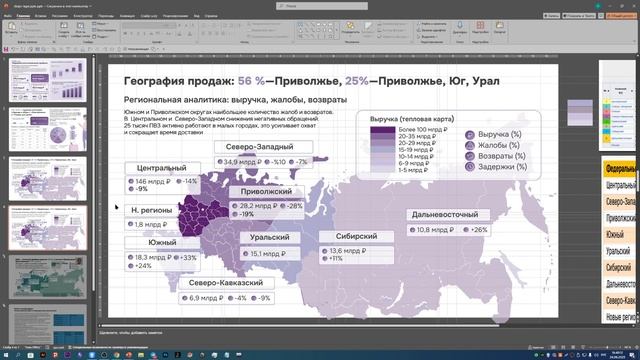This screenshot has height=360, width=640.
Task: Open the Windows Start menu
Action: coord(5,355)
